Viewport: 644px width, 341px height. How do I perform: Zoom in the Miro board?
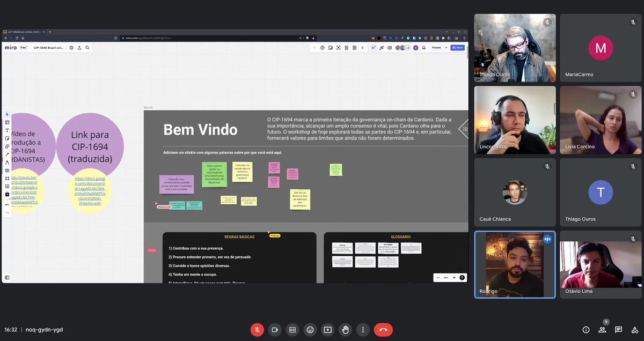[x=454, y=278]
